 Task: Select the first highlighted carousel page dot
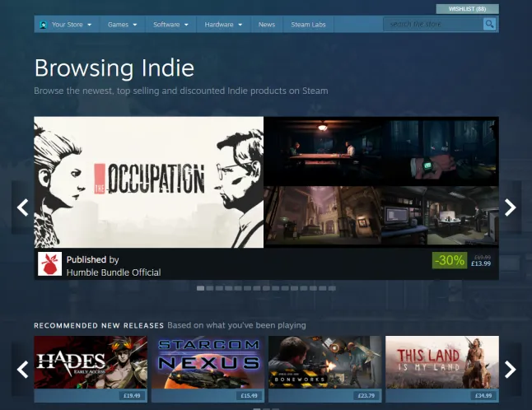click(x=200, y=288)
